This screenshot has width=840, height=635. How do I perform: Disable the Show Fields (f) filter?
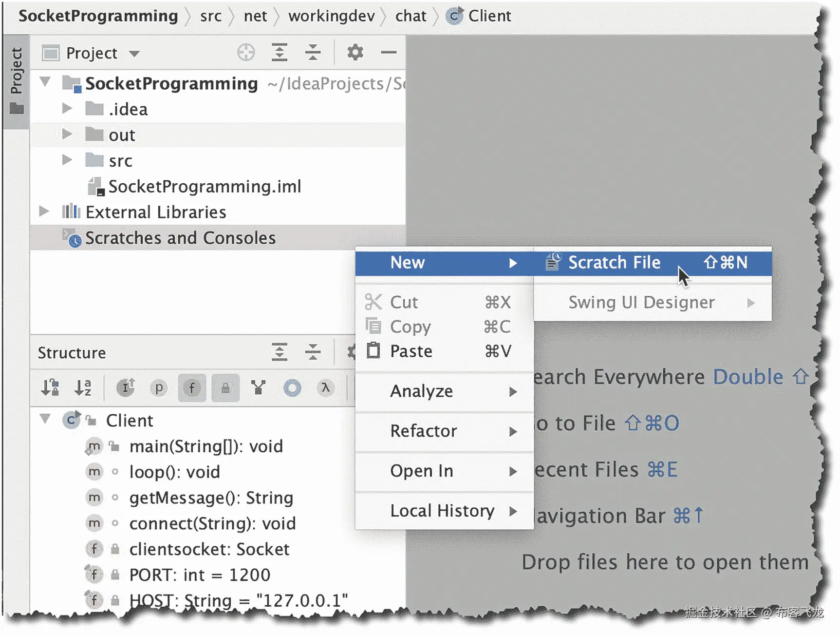pos(192,388)
